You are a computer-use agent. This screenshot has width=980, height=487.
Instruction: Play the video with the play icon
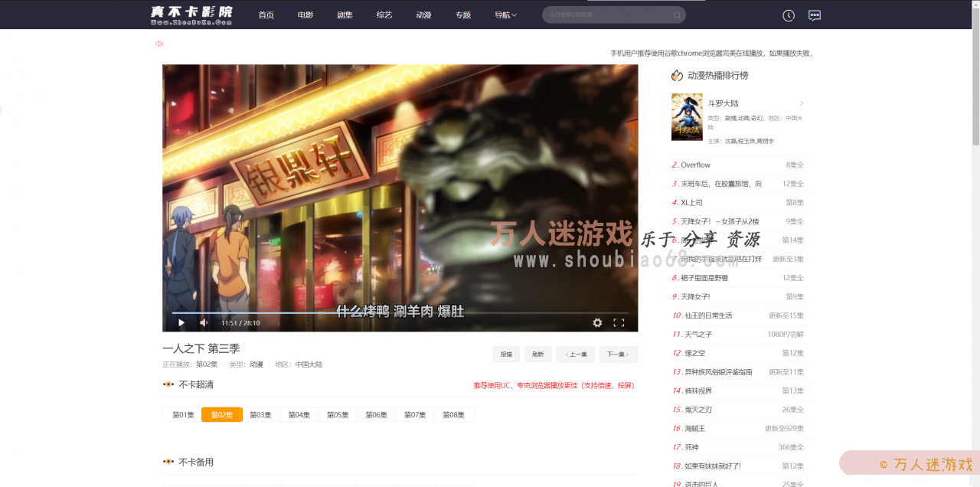coord(181,323)
